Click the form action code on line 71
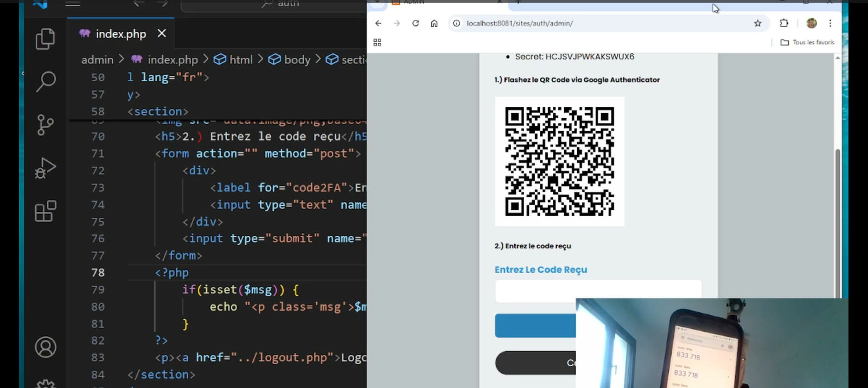The height and width of the screenshot is (388, 868). click(258, 153)
